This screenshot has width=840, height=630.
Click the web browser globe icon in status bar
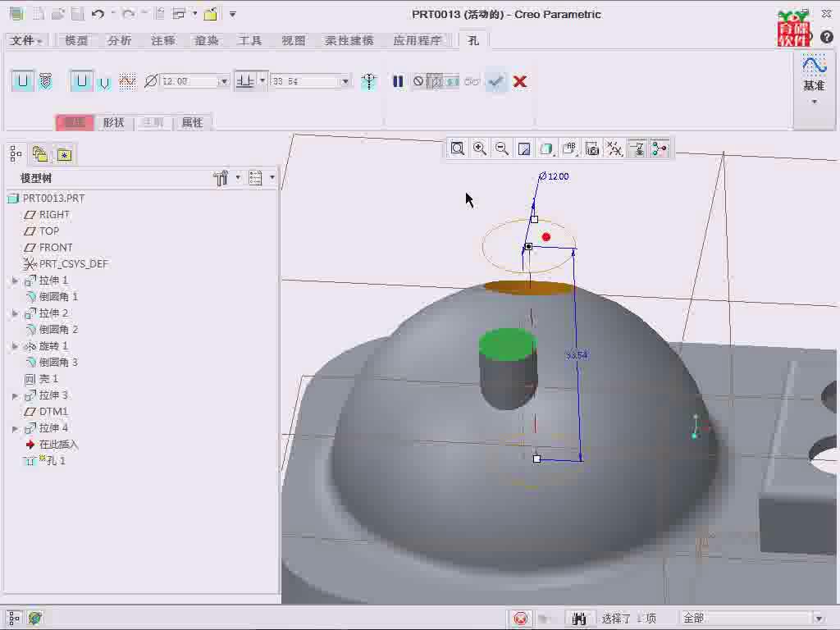click(x=35, y=619)
